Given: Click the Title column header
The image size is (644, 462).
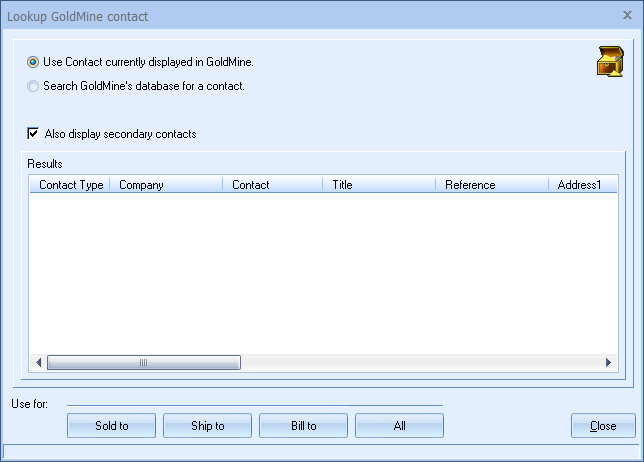Looking at the screenshot, I should click(x=378, y=185).
